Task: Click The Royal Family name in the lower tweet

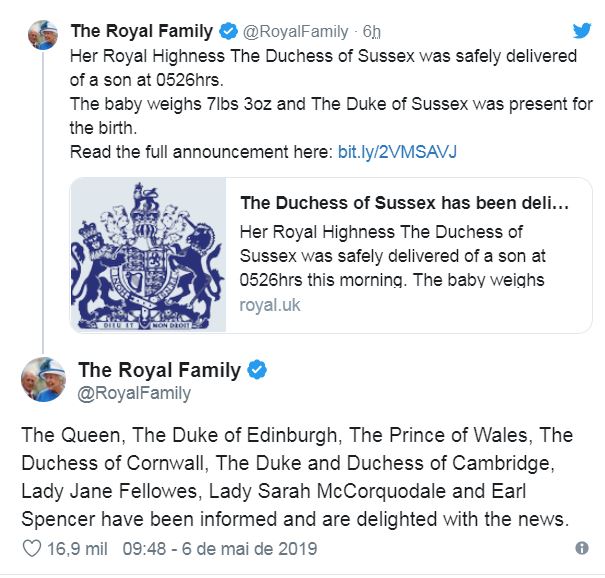Action: (x=159, y=370)
